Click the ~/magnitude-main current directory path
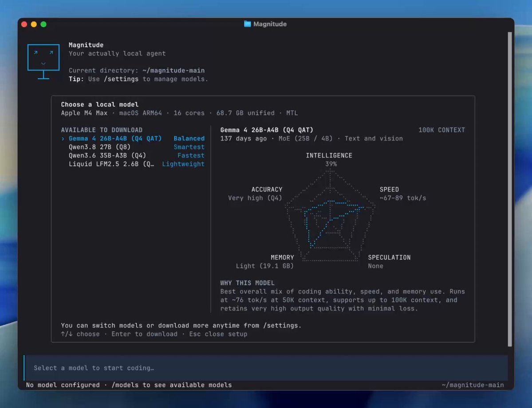 point(173,71)
